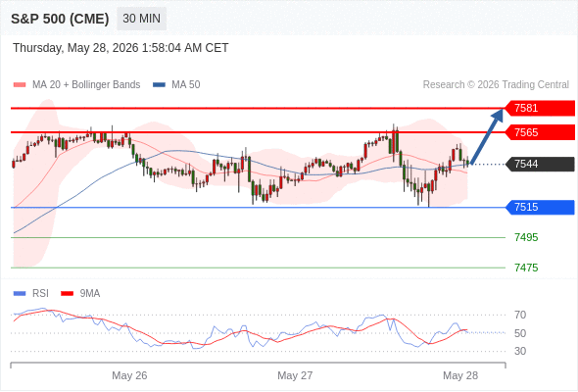Click the green 7495 support label

pyautogui.click(x=526, y=237)
